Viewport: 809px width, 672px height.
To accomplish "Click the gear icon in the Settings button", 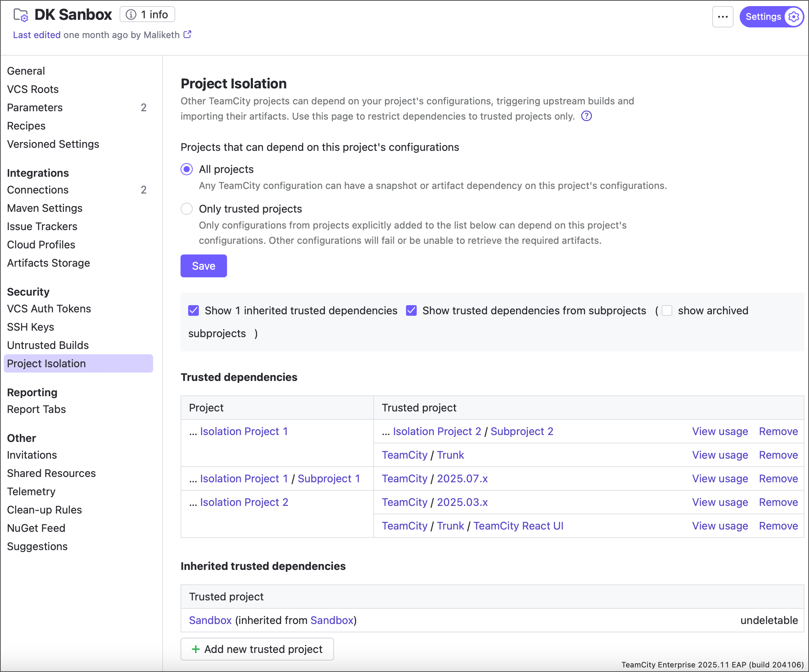I will [x=793, y=16].
